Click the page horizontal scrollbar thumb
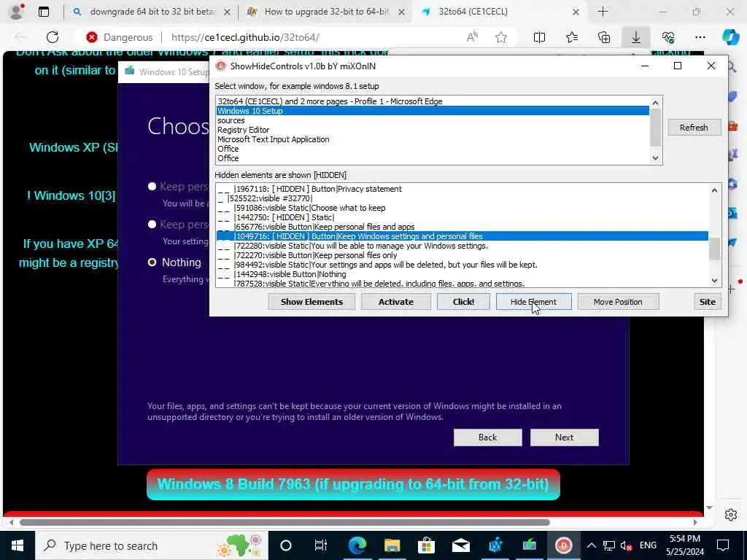The width and height of the screenshot is (747, 560). (285, 522)
